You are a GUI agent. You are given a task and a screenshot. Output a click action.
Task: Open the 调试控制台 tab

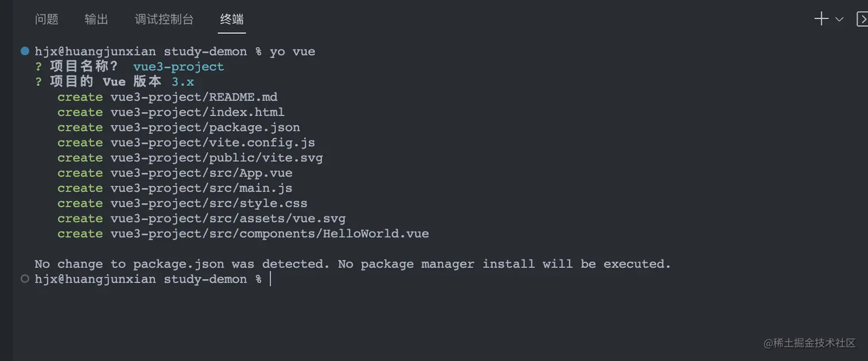pyautogui.click(x=164, y=20)
